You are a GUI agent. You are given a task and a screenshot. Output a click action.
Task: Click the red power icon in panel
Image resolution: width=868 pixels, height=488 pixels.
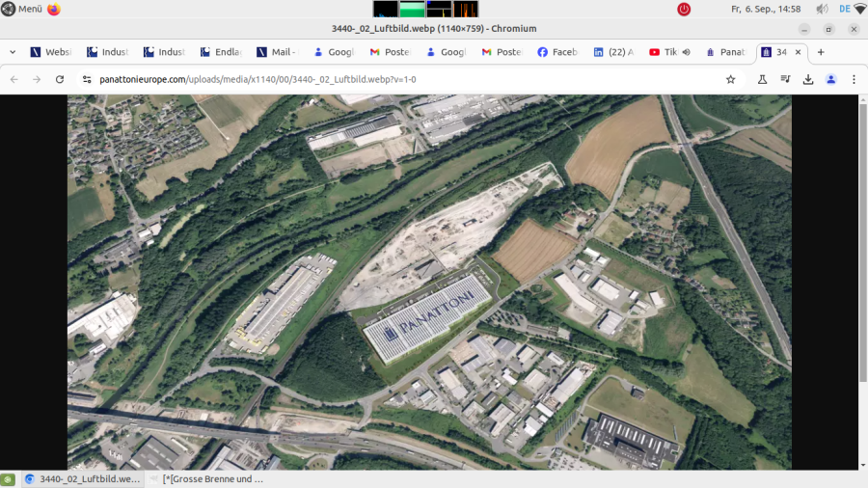pos(684,9)
